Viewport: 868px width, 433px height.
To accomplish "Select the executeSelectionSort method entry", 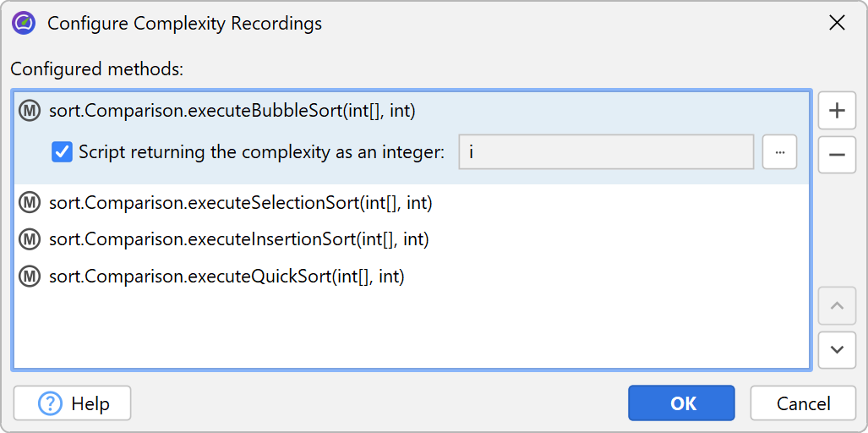I will point(241,202).
